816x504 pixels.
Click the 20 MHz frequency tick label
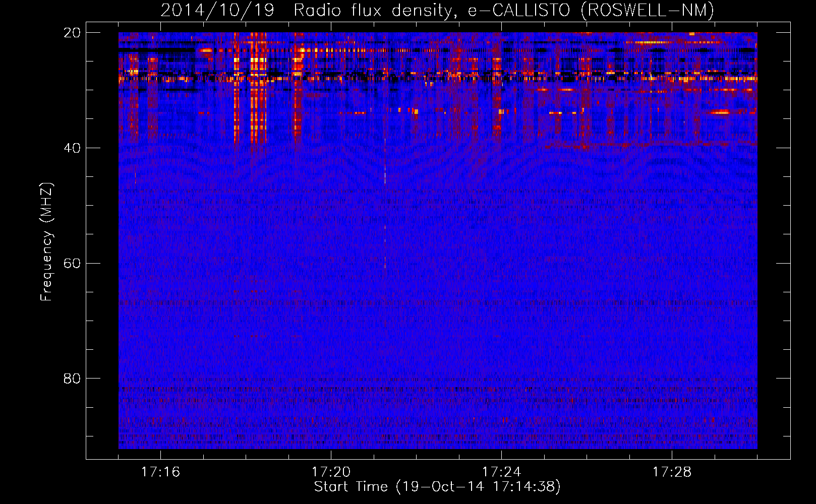click(x=72, y=33)
